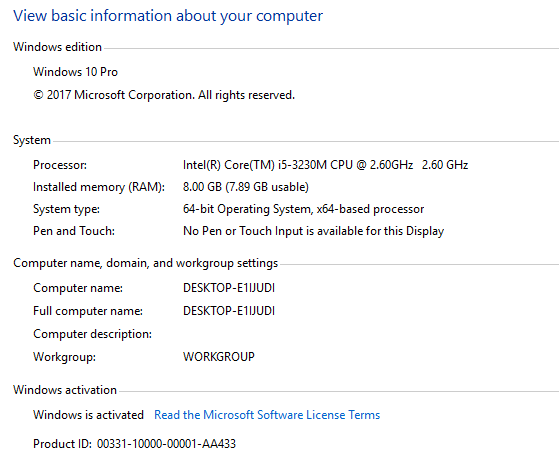Click the Installed memory (RAM) label

99,187
